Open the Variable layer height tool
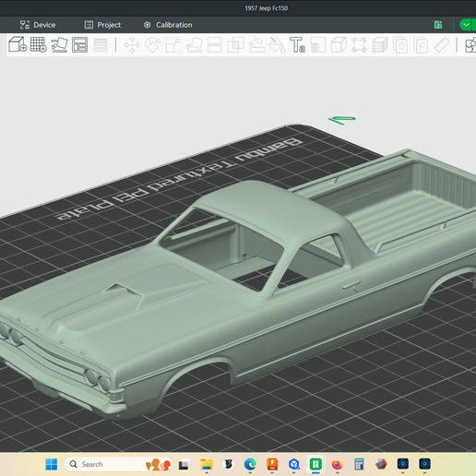The width and height of the screenshot is (476, 476). point(101,45)
